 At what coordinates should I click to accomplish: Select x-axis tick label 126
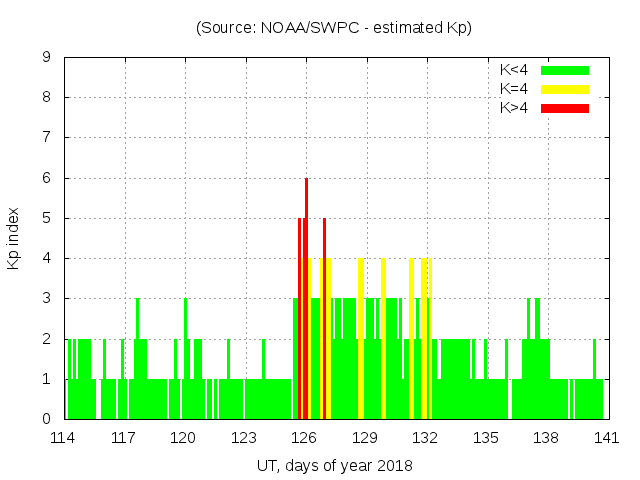point(305,437)
